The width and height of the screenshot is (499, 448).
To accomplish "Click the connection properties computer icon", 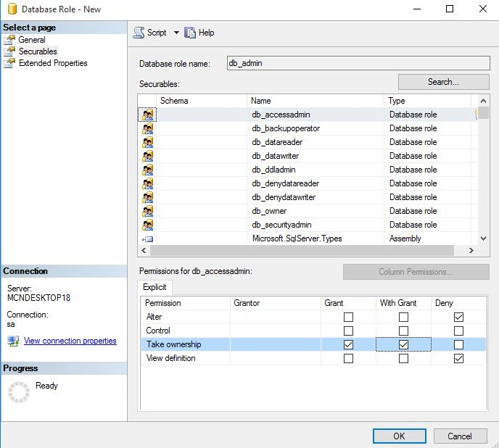I will tap(13, 341).
